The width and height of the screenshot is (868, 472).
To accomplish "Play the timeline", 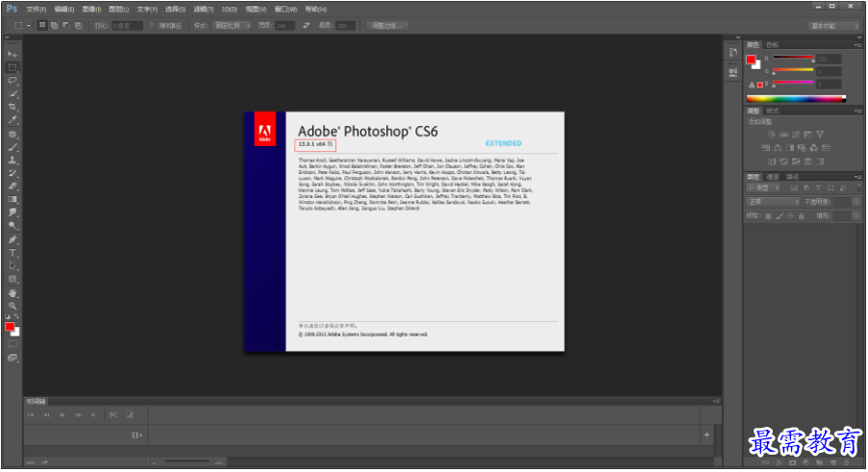I will click(x=62, y=415).
